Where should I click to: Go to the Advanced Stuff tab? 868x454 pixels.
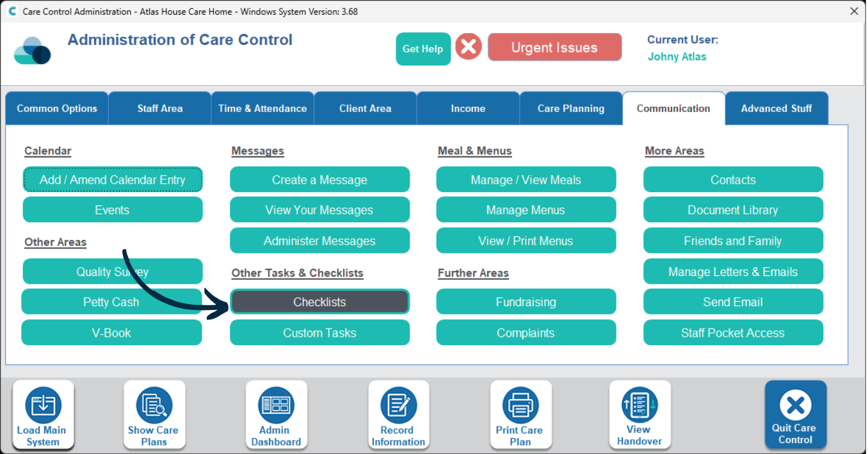[x=776, y=108]
